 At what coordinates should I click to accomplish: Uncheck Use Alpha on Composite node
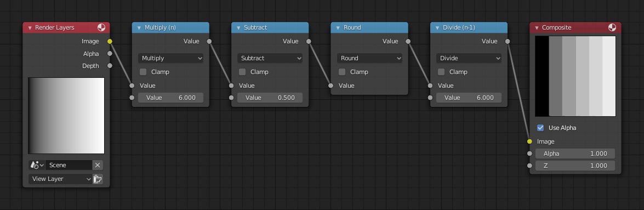coord(540,128)
